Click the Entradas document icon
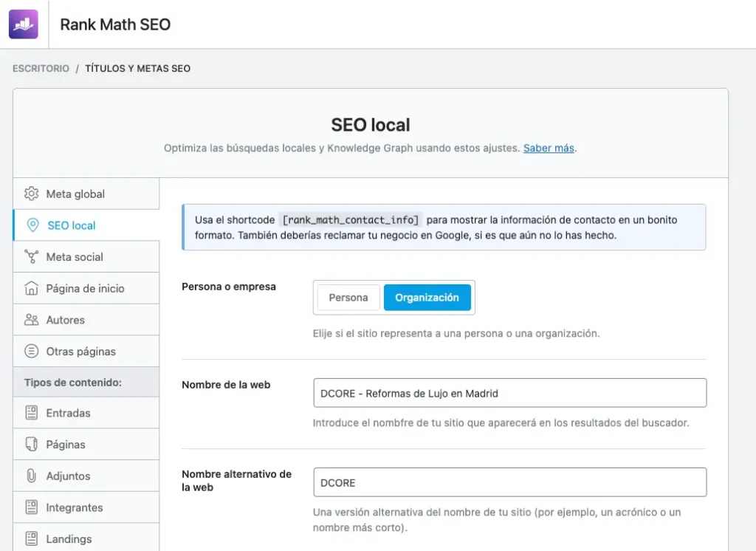 pyautogui.click(x=31, y=413)
